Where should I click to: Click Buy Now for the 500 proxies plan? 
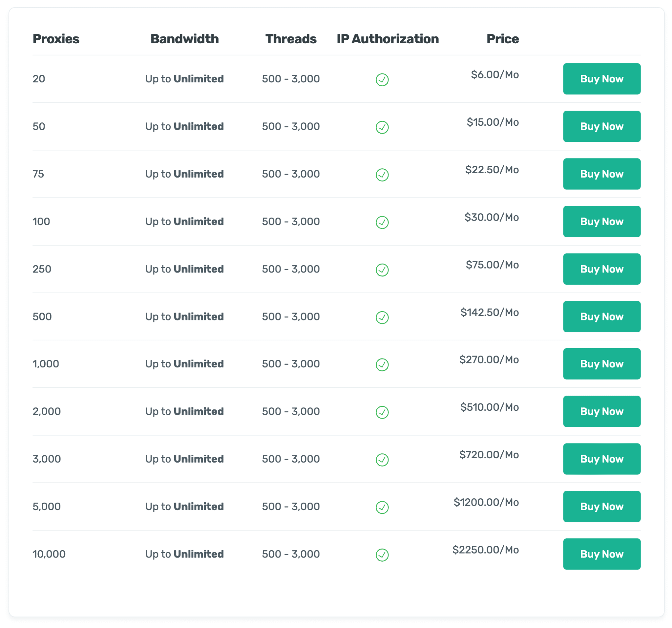(602, 316)
